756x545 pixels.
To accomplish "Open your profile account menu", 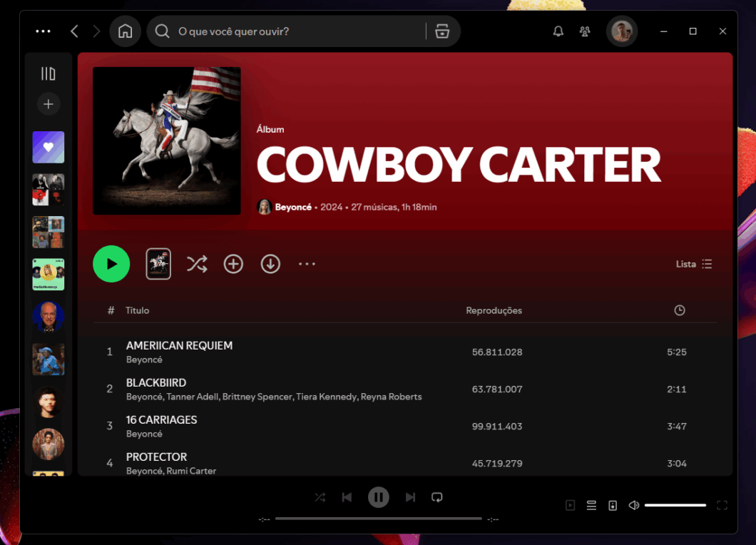I will [x=621, y=31].
